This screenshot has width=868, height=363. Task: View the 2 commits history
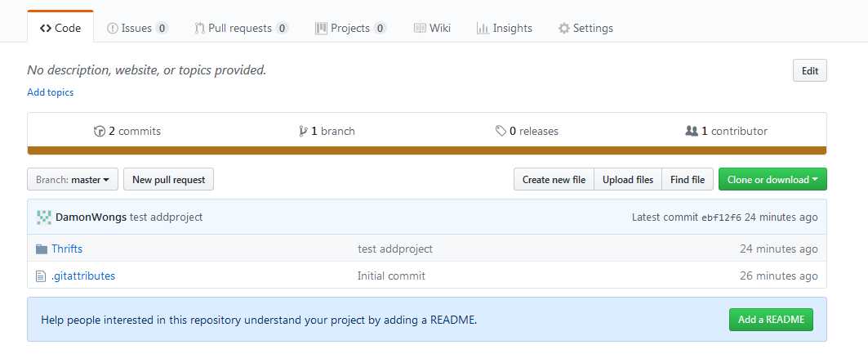(x=127, y=132)
